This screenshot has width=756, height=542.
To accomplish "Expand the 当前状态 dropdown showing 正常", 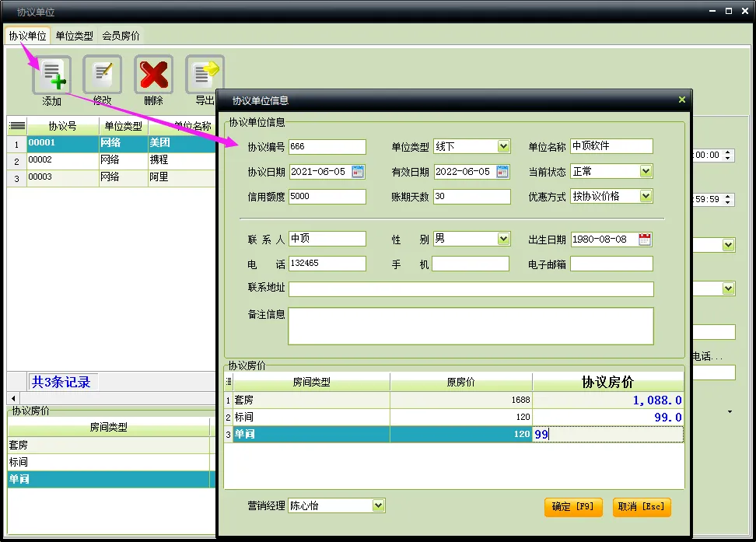I will coord(646,171).
